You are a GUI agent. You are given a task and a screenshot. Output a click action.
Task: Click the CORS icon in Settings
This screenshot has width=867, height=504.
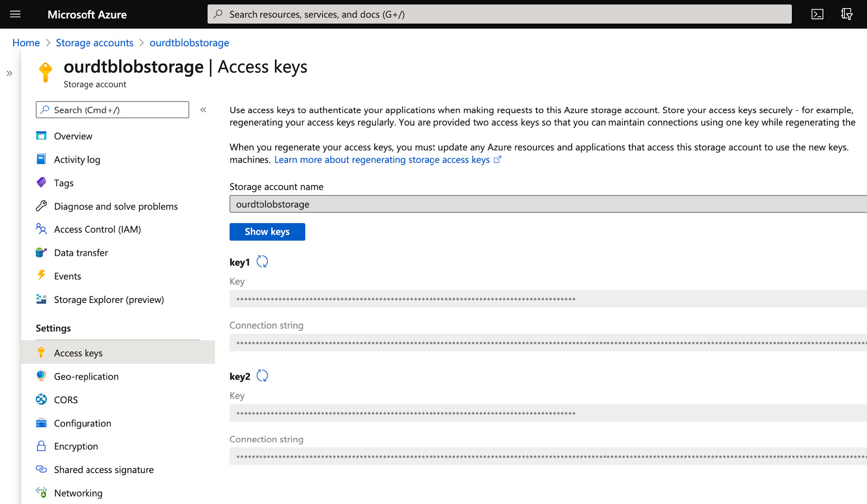pos(41,400)
